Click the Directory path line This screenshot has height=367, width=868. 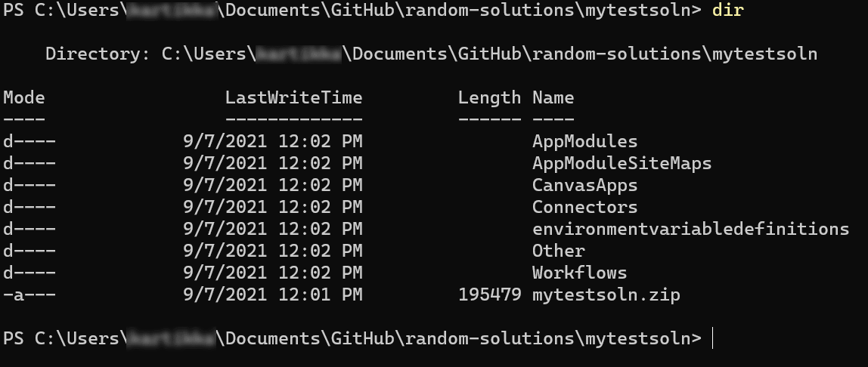coord(431,54)
